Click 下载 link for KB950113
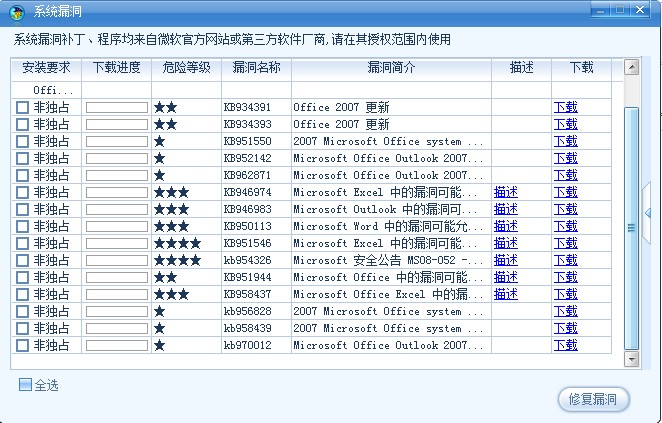The height and width of the screenshot is (423, 662). click(x=565, y=226)
